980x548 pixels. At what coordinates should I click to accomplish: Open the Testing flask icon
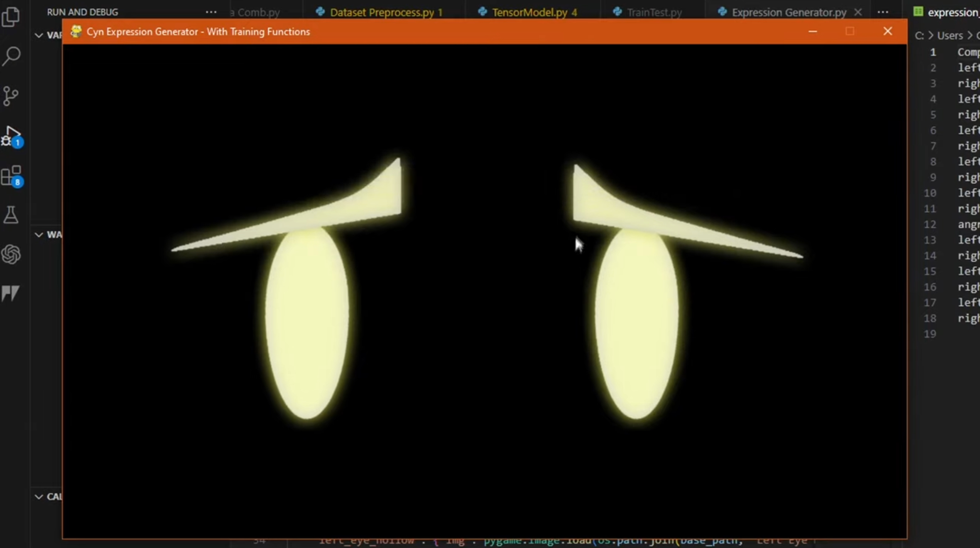11,215
